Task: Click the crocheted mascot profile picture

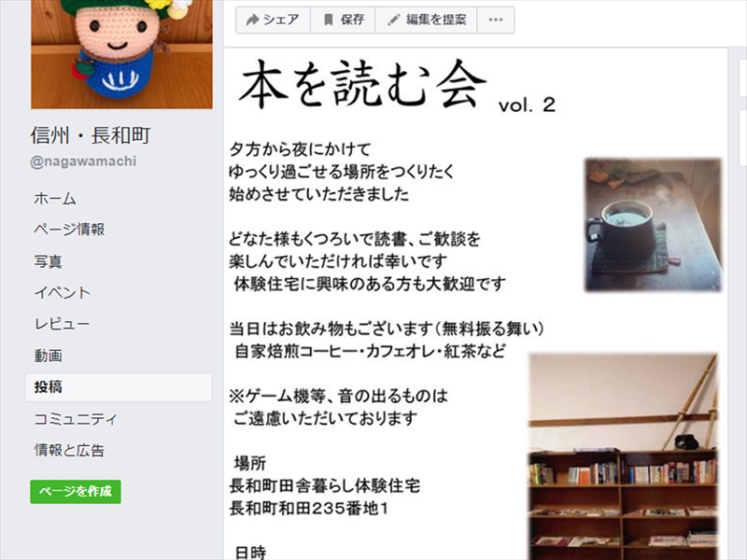Action: 122,54
